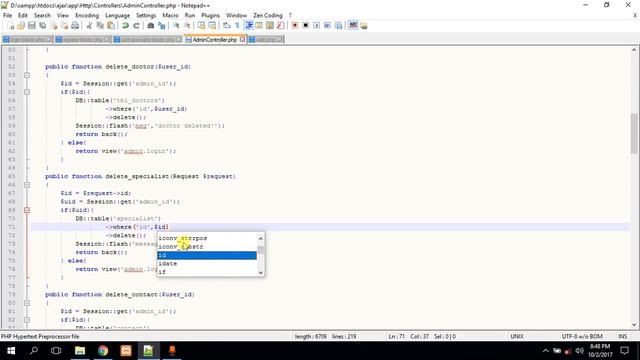Click the editor scrollbar down arrow

(634, 324)
